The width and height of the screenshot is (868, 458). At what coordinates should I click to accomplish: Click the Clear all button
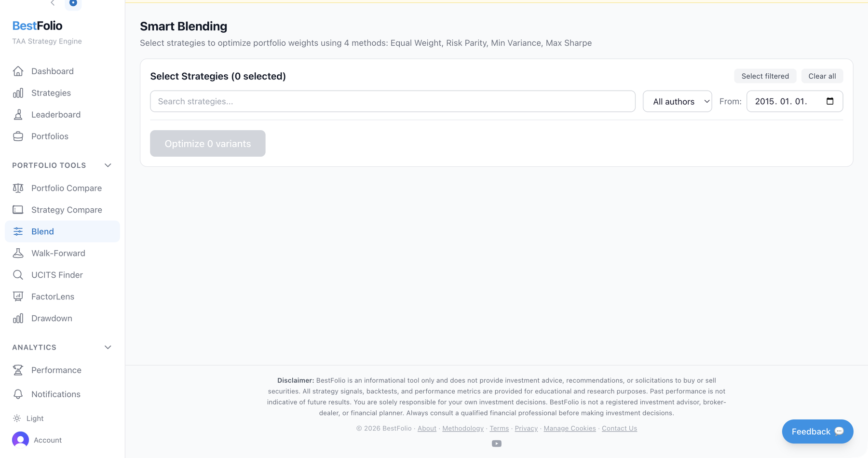(822, 76)
